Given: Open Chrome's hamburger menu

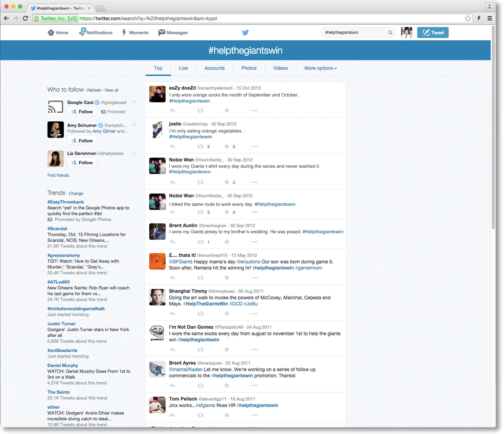Looking at the screenshot, I should click(x=490, y=18).
